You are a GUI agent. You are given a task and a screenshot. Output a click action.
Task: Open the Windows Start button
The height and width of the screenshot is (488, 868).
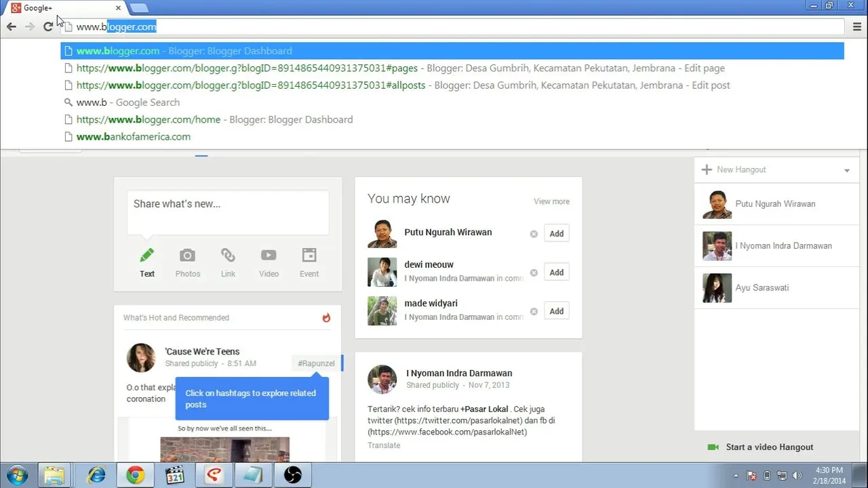[16, 475]
